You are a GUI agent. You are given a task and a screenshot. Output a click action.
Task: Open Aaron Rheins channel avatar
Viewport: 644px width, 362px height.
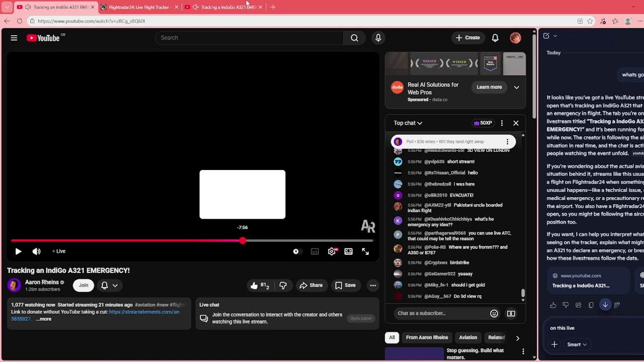coord(14,286)
